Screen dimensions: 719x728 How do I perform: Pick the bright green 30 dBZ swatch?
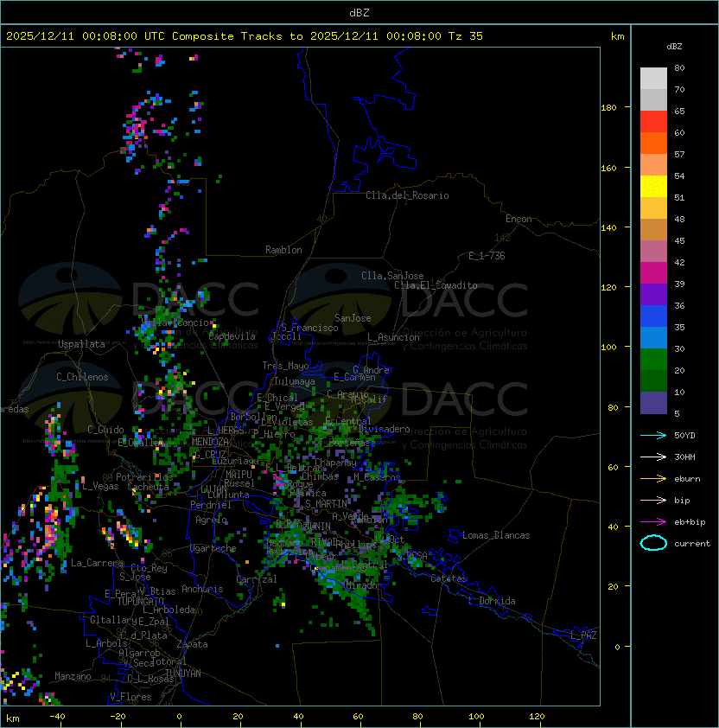click(x=653, y=359)
